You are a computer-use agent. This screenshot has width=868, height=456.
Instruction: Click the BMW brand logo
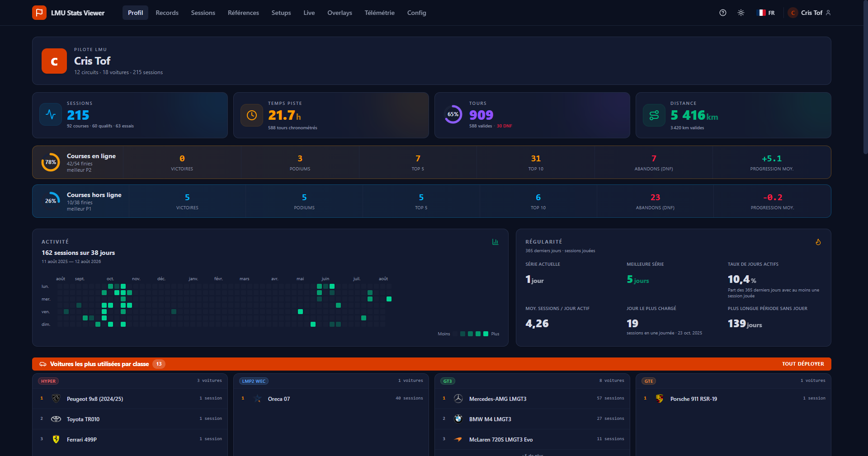click(x=458, y=419)
